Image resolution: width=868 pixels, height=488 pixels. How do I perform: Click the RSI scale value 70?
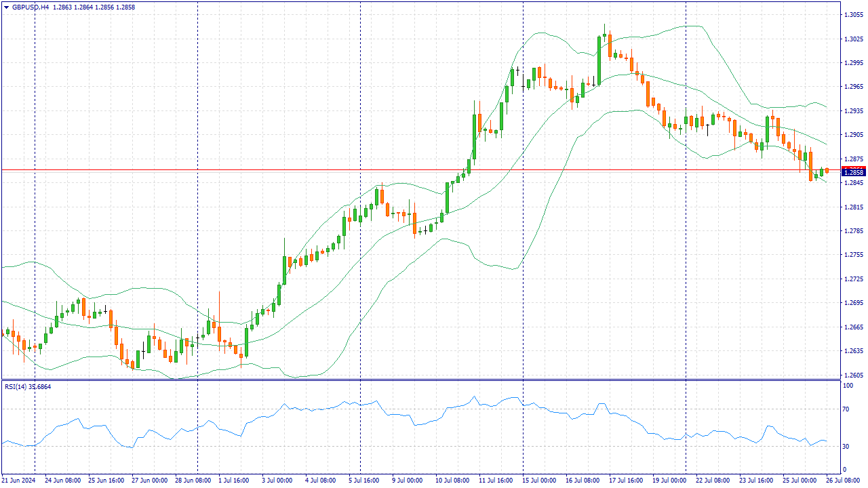click(846, 409)
